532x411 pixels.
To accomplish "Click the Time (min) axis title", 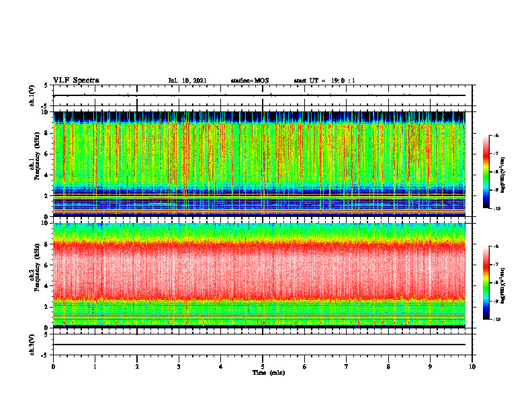I will (x=269, y=373).
